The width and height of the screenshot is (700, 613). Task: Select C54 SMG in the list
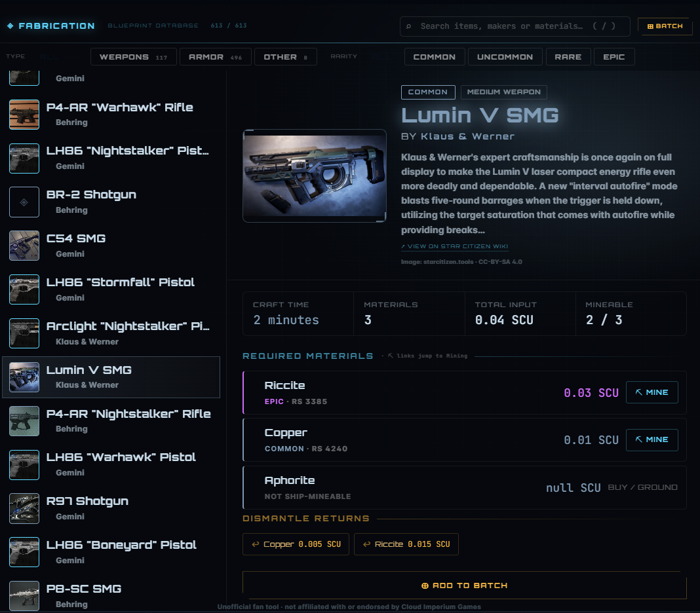[x=111, y=246]
